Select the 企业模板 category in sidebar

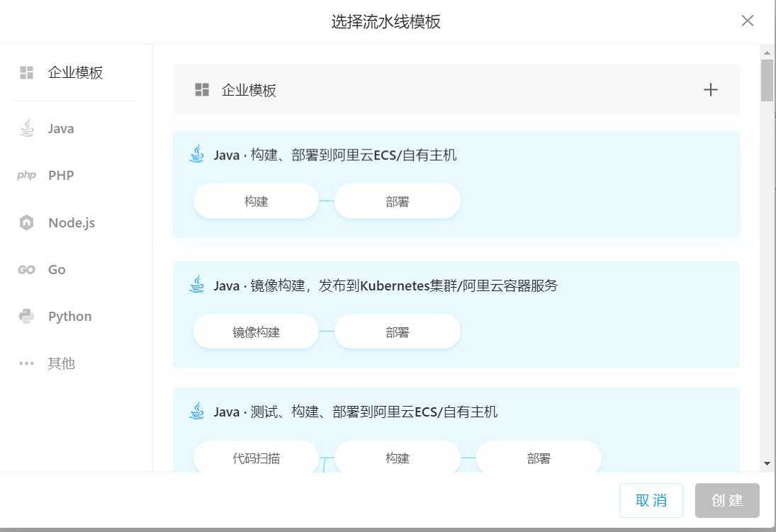click(74, 73)
